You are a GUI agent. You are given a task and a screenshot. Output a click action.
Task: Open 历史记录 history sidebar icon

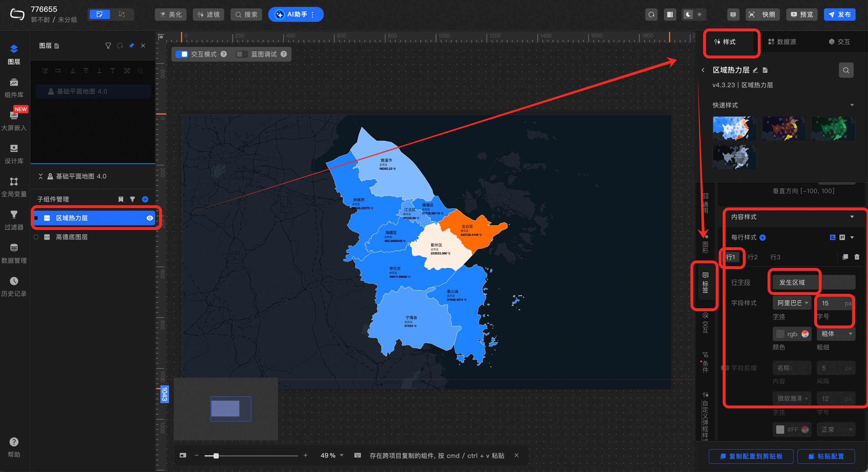click(14, 286)
